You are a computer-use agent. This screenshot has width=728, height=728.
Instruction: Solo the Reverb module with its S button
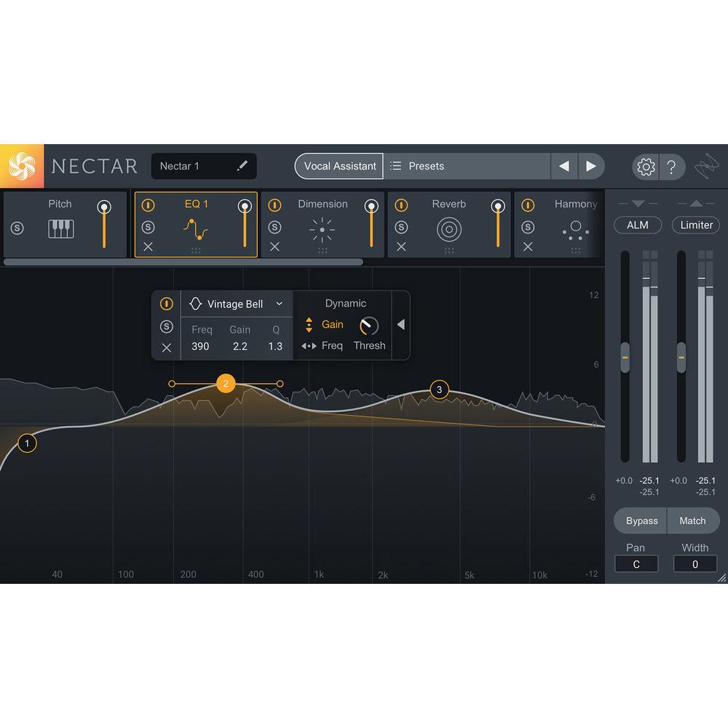(400, 227)
